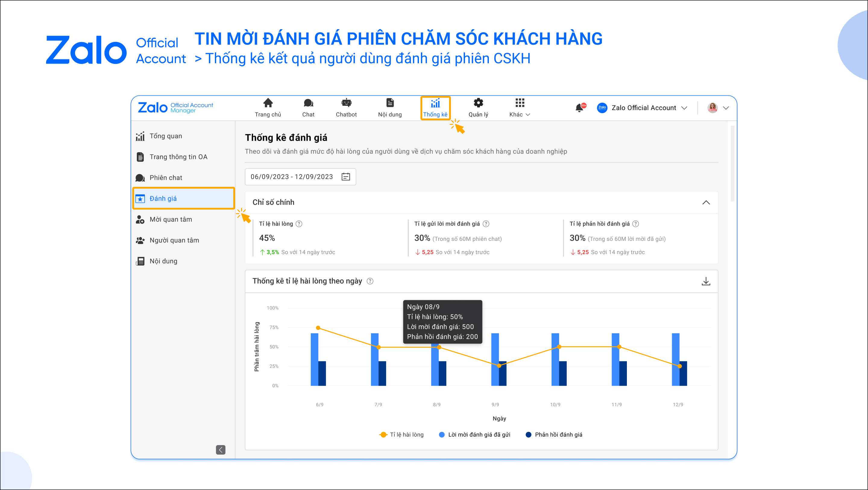Open the Chatbot tab
This screenshot has height=490, width=868.
tap(346, 108)
